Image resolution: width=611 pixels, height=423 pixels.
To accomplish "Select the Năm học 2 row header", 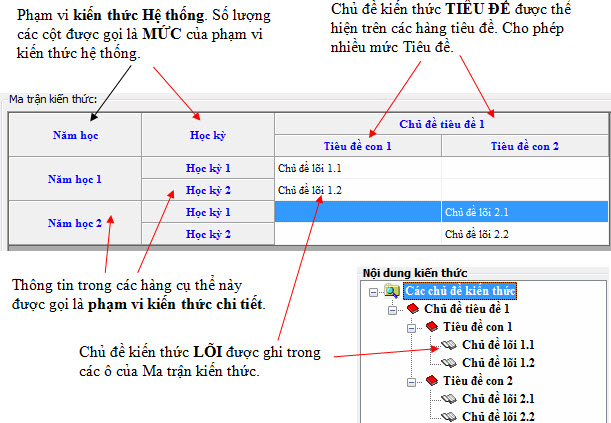I will click(x=75, y=223).
